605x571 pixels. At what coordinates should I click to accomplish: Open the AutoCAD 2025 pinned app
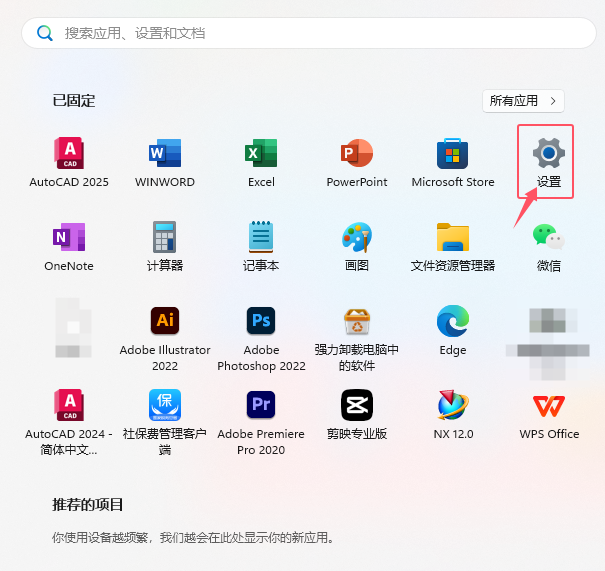69,162
